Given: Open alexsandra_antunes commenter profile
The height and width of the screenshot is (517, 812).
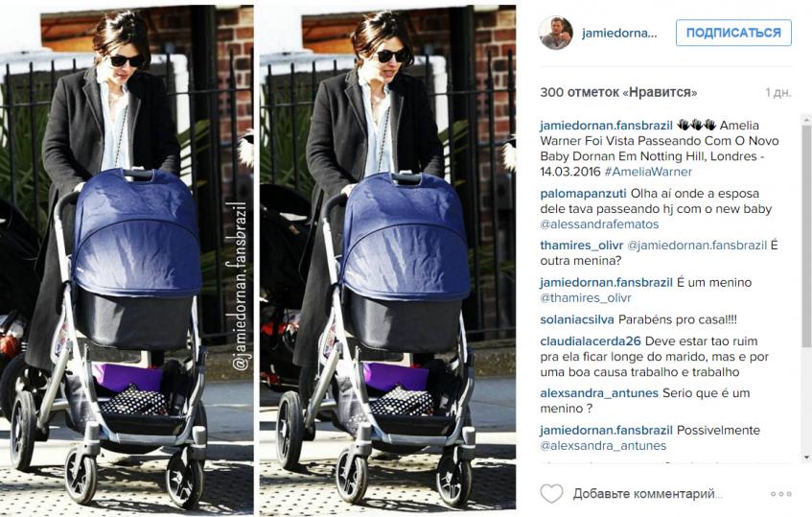Looking at the screenshot, I should 599,393.
